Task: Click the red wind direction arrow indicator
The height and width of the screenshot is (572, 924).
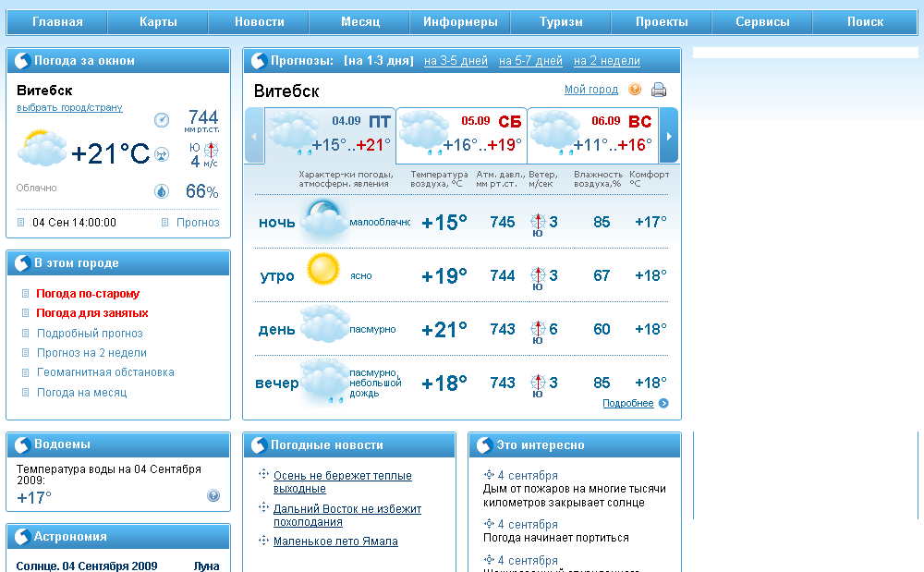Action: [x=211, y=151]
